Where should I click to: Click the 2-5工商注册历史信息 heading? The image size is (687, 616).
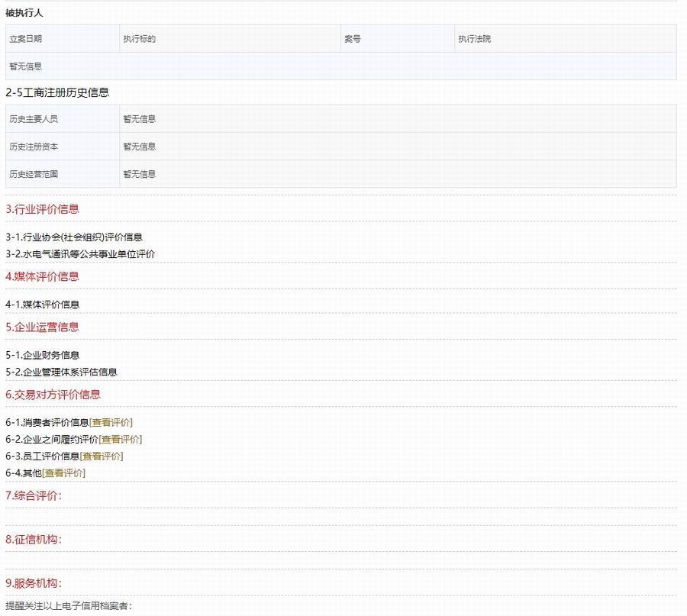(57, 92)
